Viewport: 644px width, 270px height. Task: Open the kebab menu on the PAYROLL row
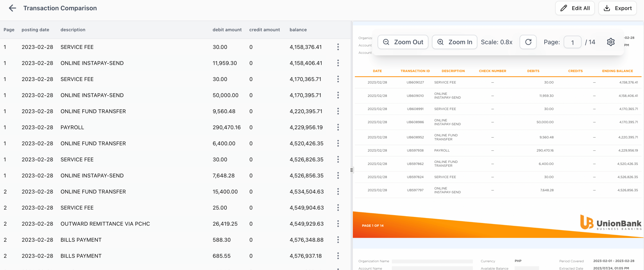tap(338, 127)
